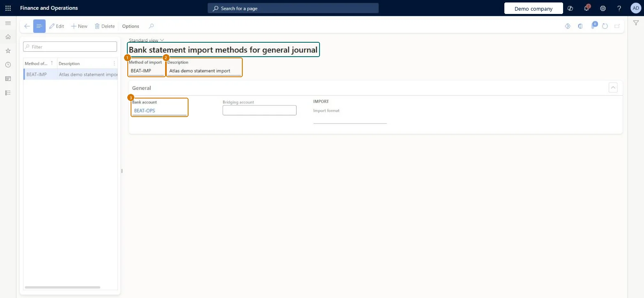Click the Power Apps diamond icon

point(568,26)
